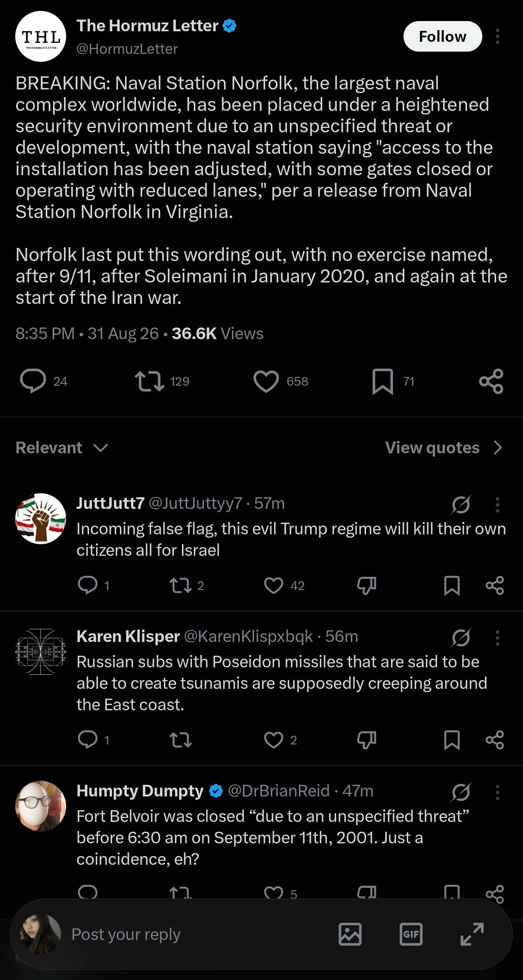Image resolution: width=523 pixels, height=980 pixels.
Task: Follow The Hormuz Letter
Action: tap(443, 36)
